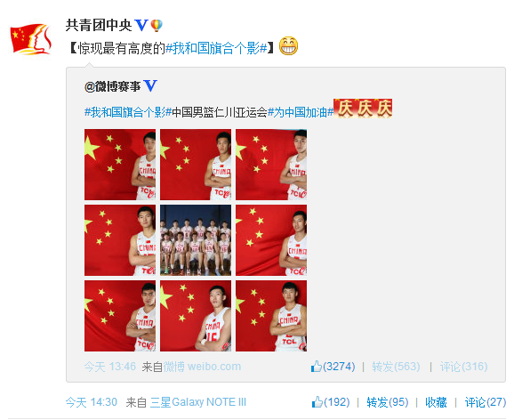Open the #为中国加油# hashtag
Screen dimensions: 522x420
pyautogui.click(x=301, y=112)
